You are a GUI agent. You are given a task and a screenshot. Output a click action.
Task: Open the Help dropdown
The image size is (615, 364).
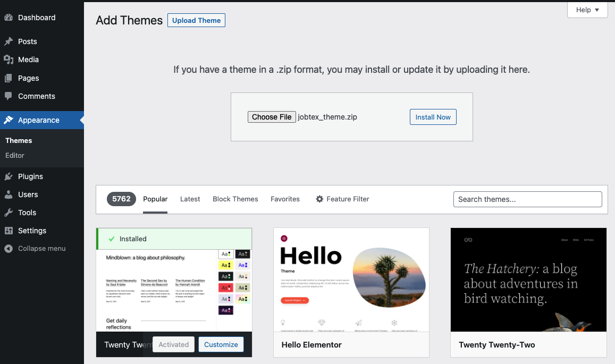coord(587,10)
